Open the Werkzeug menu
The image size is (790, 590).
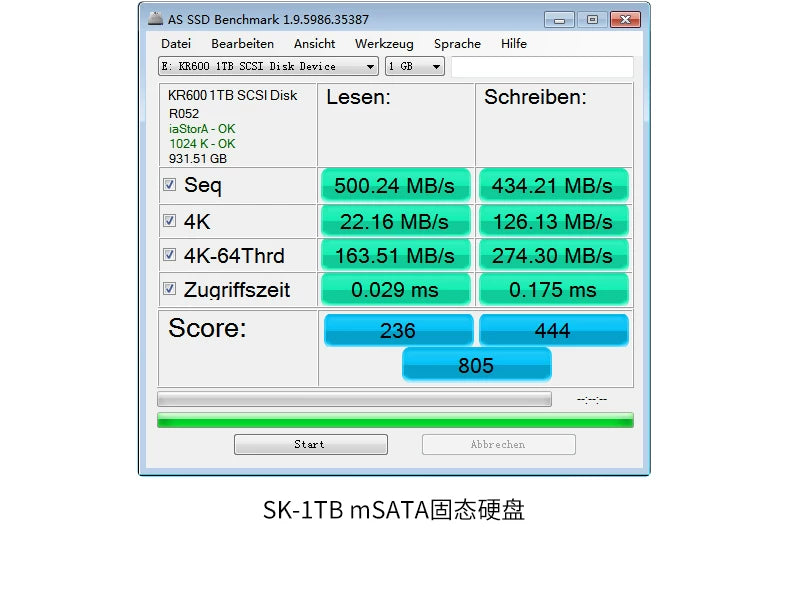384,44
